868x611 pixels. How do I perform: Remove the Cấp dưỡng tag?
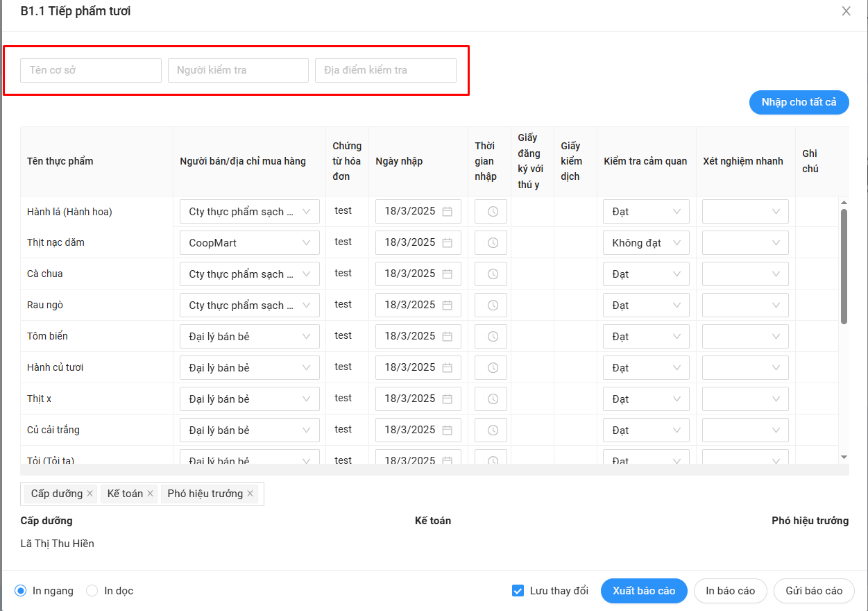click(x=90, y=494)
